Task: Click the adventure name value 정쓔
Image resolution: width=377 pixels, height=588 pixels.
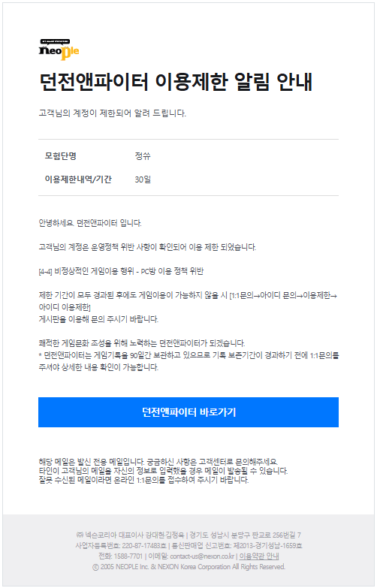Action: [143, 156]
